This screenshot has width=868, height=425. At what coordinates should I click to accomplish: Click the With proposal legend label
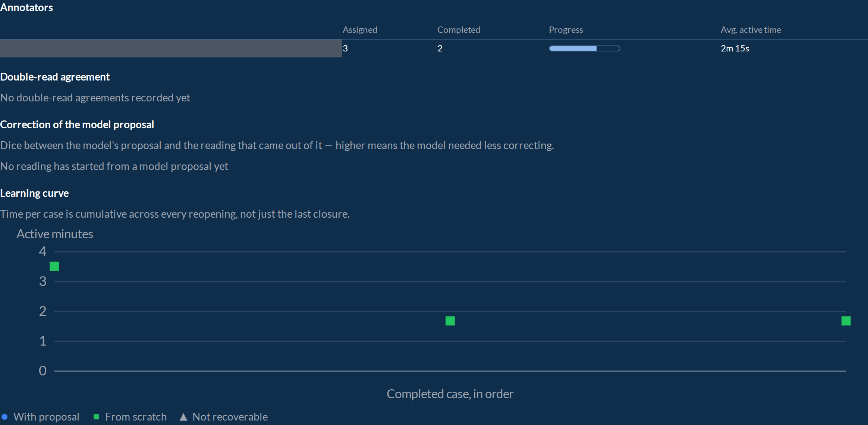[x=46, y=417]
